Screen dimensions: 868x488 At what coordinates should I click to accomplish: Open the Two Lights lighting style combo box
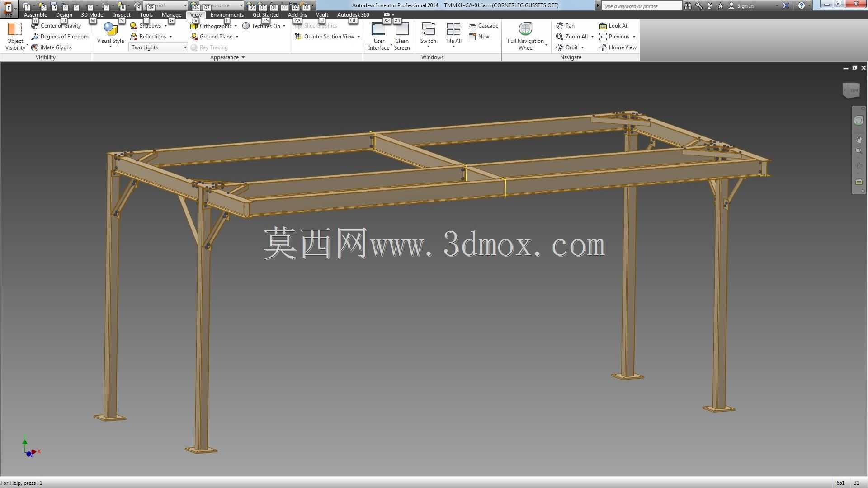click(x=158, y=47)
